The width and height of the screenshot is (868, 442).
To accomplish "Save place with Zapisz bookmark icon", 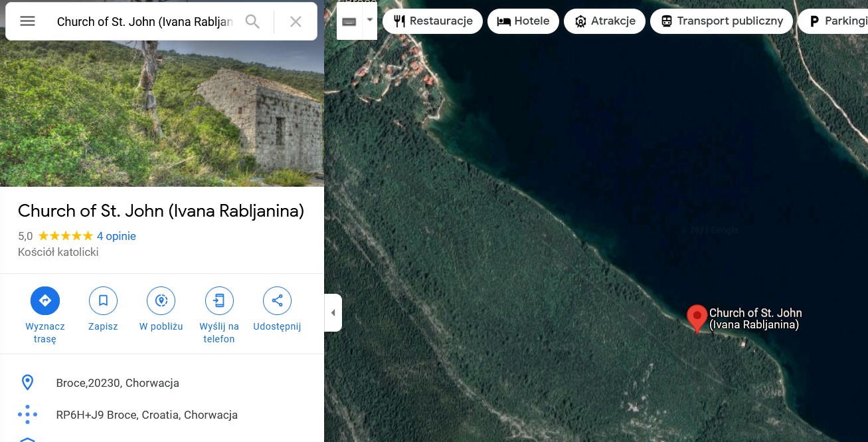I will click(103, 300).
